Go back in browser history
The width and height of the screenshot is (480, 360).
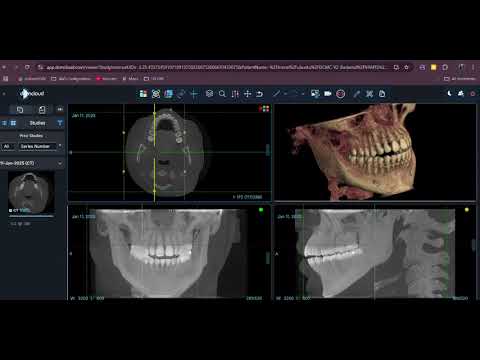[x=4, y=67]
